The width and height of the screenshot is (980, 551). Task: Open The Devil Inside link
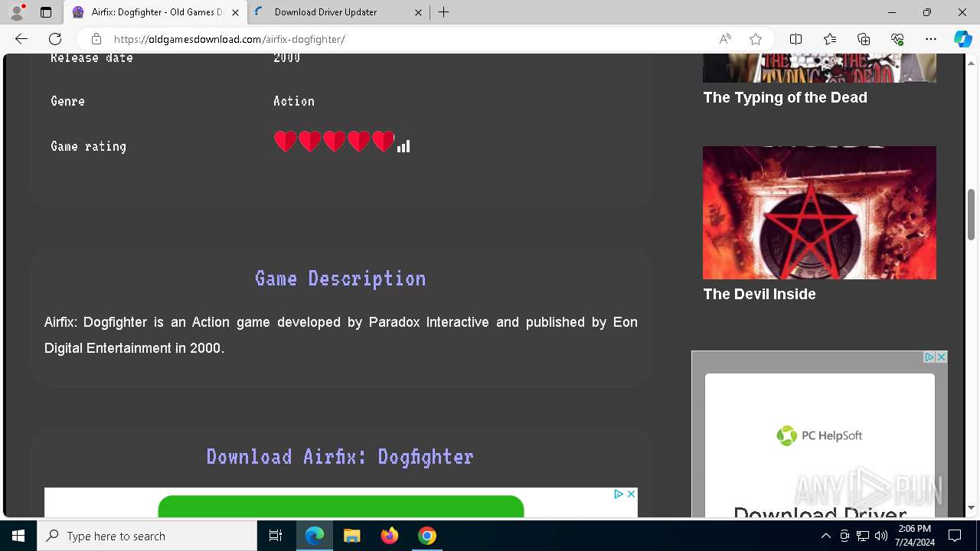tap(759, 294)
